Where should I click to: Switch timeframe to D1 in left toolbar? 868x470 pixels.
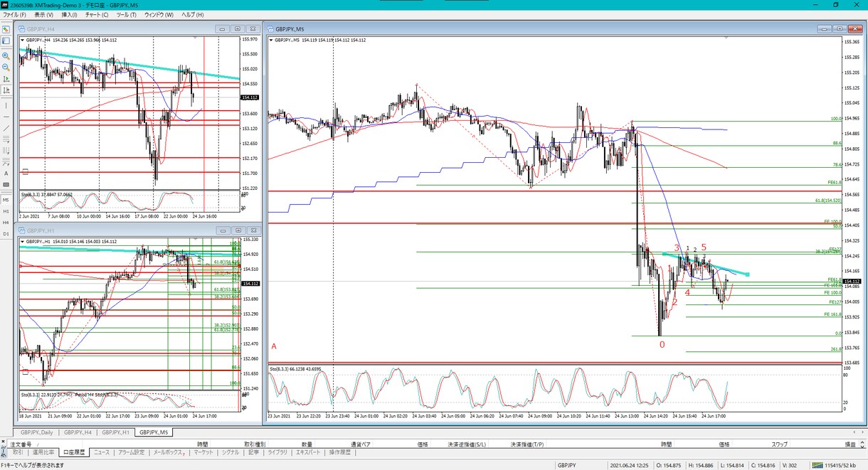pos(6,234)
